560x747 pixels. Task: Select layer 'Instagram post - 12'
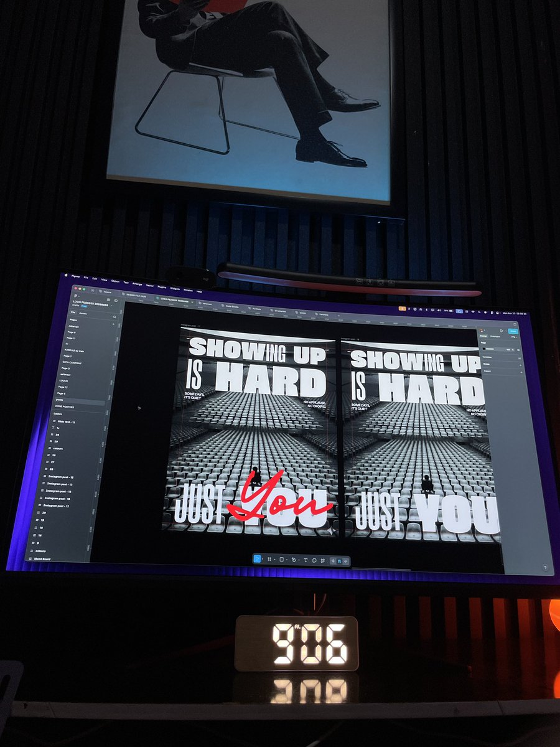pos(55,505)
